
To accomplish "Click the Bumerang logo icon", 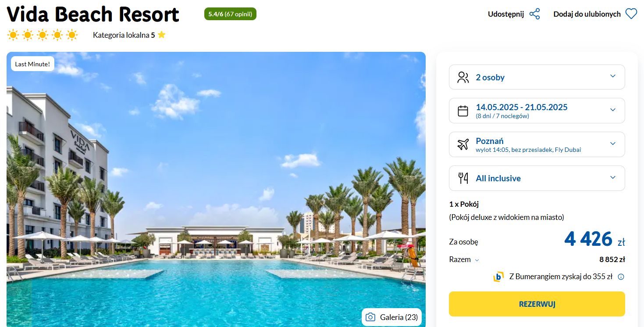I will pyautogui.click(x=498, y=277).
